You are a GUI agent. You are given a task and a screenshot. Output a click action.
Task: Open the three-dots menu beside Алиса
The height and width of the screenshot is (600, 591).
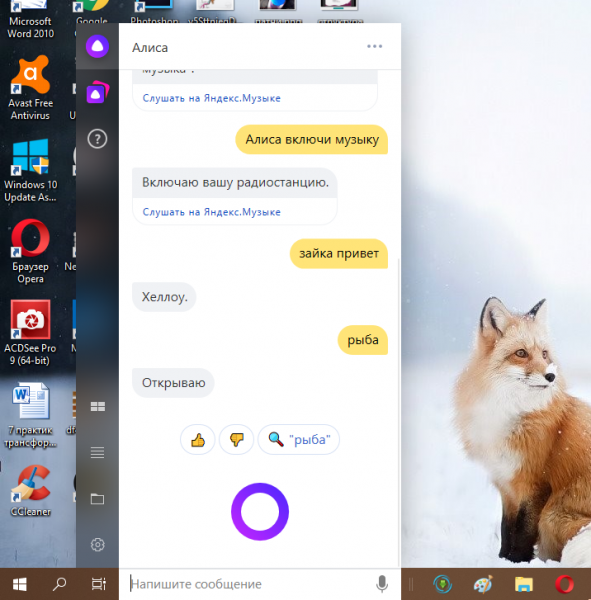click(374, 46)
